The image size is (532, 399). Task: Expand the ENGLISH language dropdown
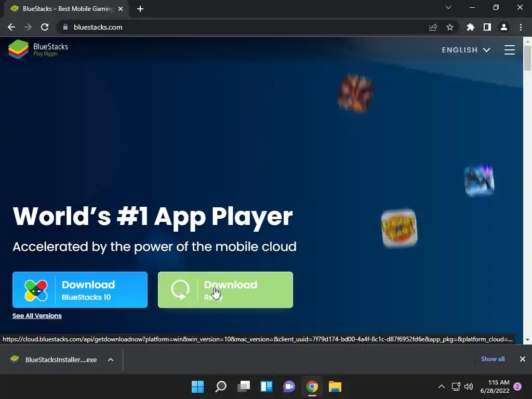click(x=466, y=50)
